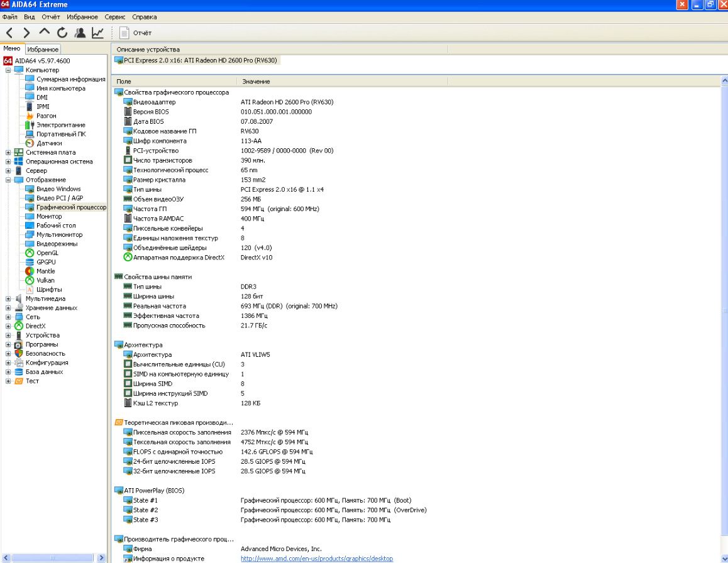This screenshot has width=728, height=563.
Task: Open the Сервис menu
Action: click(114, 17)
